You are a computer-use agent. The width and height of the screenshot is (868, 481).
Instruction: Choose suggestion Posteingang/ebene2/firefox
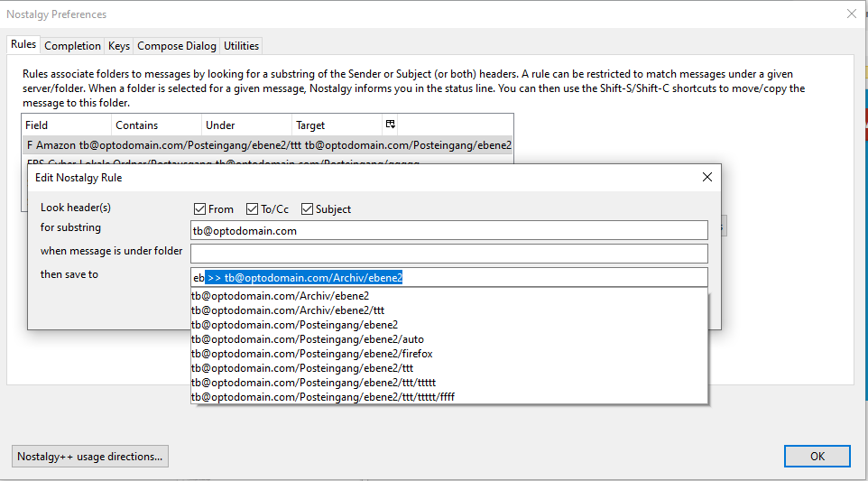(449, 354)
